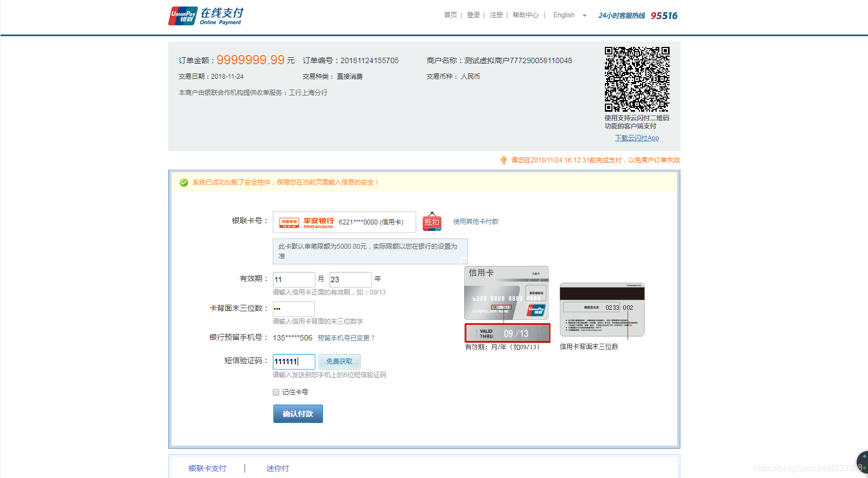The image size is (868, 478).
Task: Click the red 抵扣 discount tag icon
Action: coord(432,221)
